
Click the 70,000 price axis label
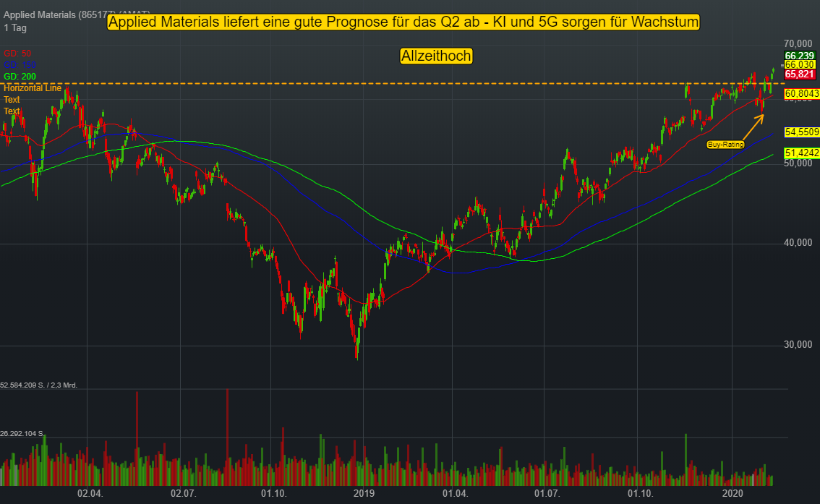pyautogui.click(x=798, y=44)
